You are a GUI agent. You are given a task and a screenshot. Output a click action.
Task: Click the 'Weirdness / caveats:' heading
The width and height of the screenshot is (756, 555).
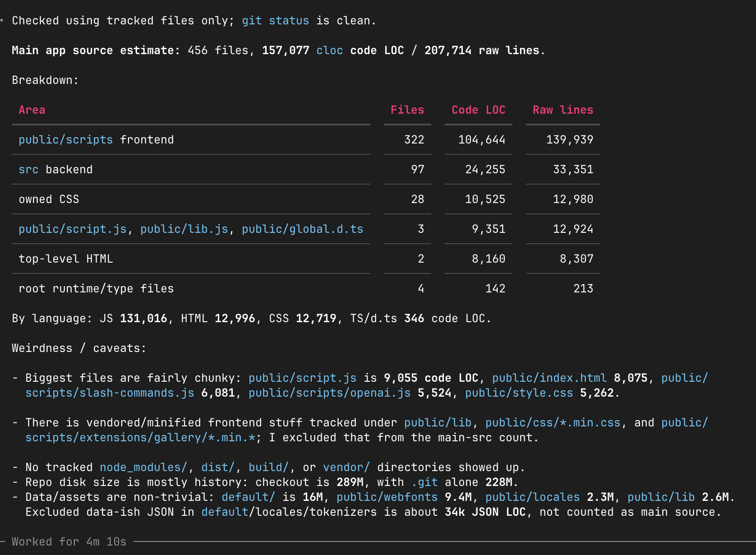(x=79, y=348)
